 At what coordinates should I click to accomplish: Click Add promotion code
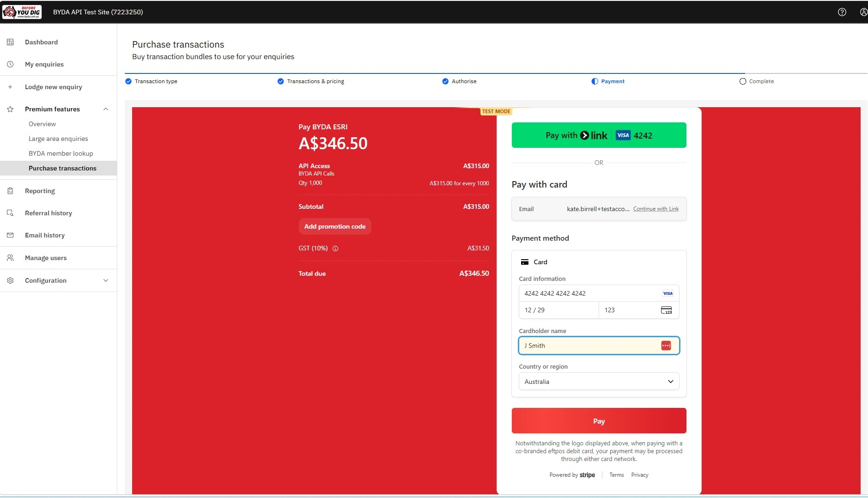click(335, 226)
